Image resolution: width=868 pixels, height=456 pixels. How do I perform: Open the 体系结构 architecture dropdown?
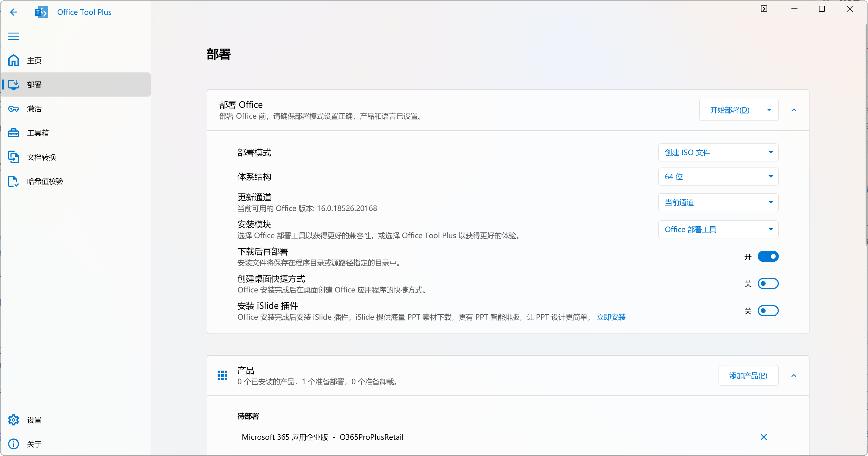[718, 177]
